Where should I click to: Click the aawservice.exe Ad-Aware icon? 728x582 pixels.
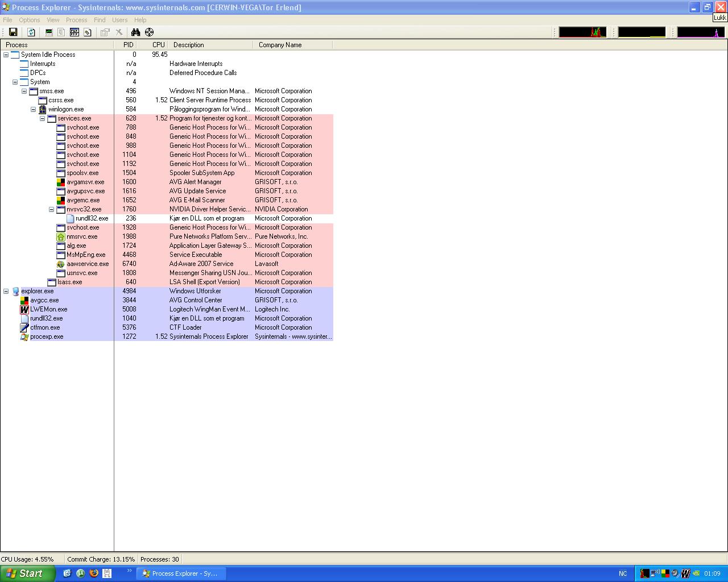61,264
